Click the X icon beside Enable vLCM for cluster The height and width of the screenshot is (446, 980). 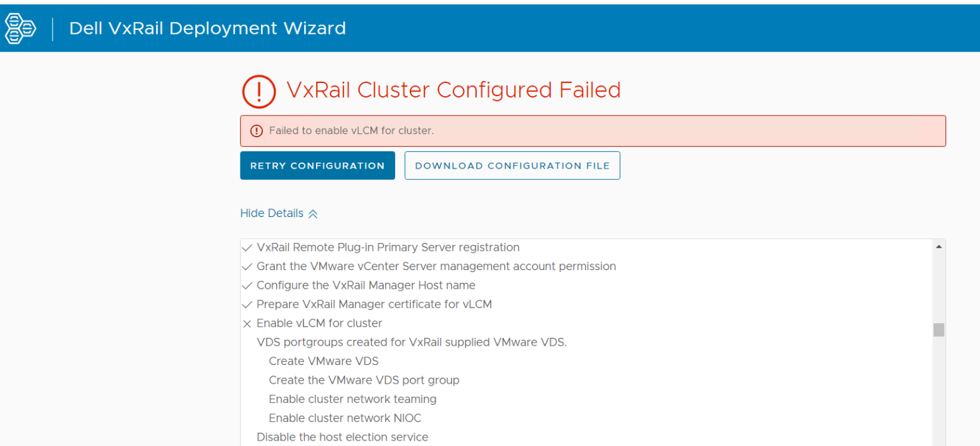[247, 323]
